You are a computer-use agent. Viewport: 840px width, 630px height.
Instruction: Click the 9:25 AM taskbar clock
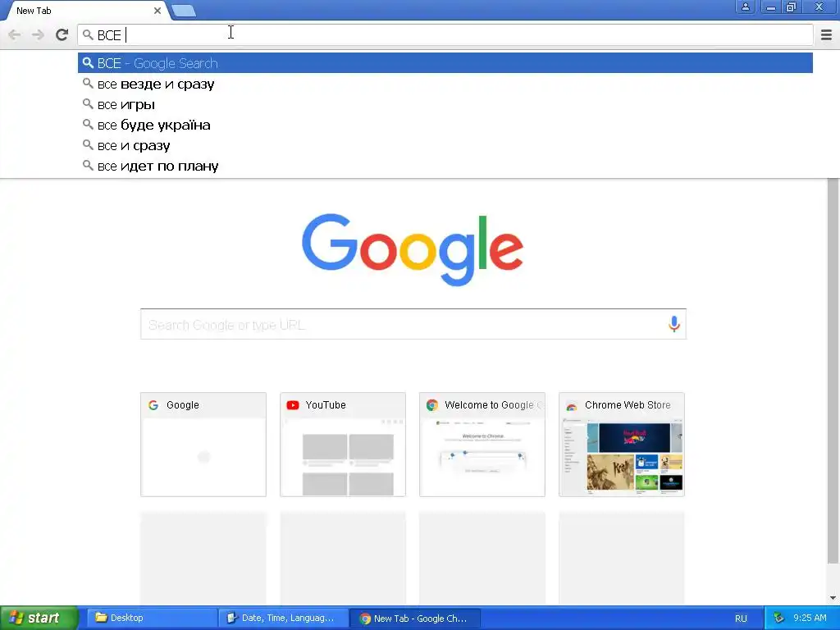(810, 618)
